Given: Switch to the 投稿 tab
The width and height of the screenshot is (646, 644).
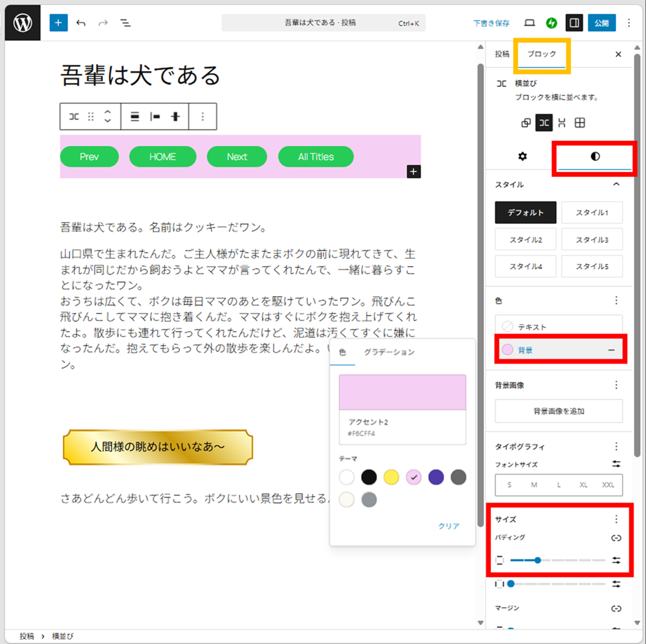Looking at the screenshot, I should [x=502, y=54].
